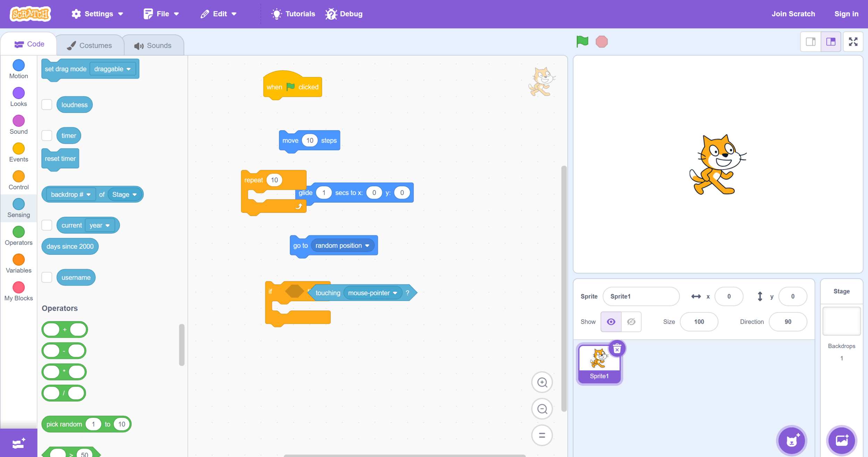Screen dimensions: 868x457
Task: Click the green flag to run project
Action: click(x=582, y=42)
